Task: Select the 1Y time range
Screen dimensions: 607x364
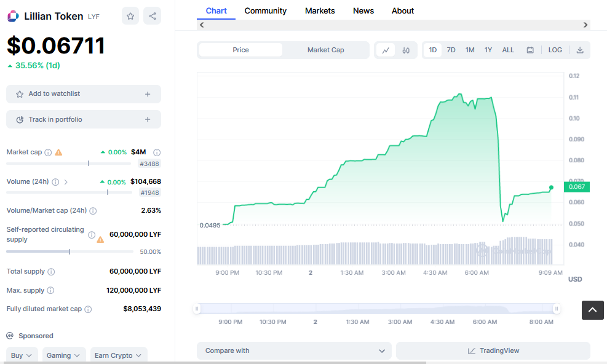Action: (x=488, y=50)
